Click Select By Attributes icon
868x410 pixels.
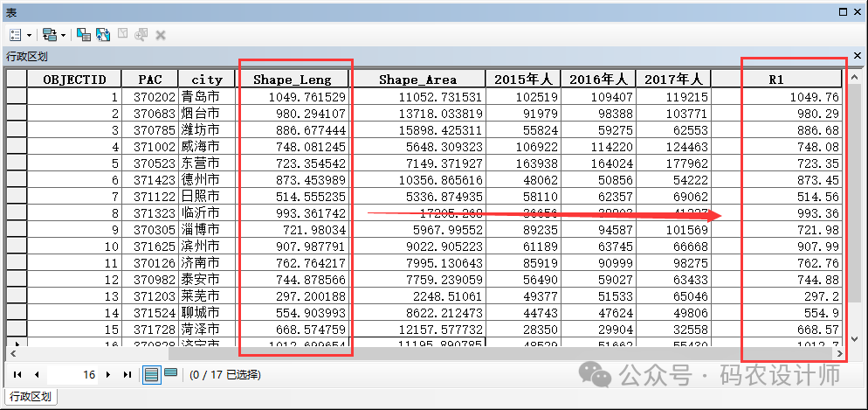[x=84, y=34]
